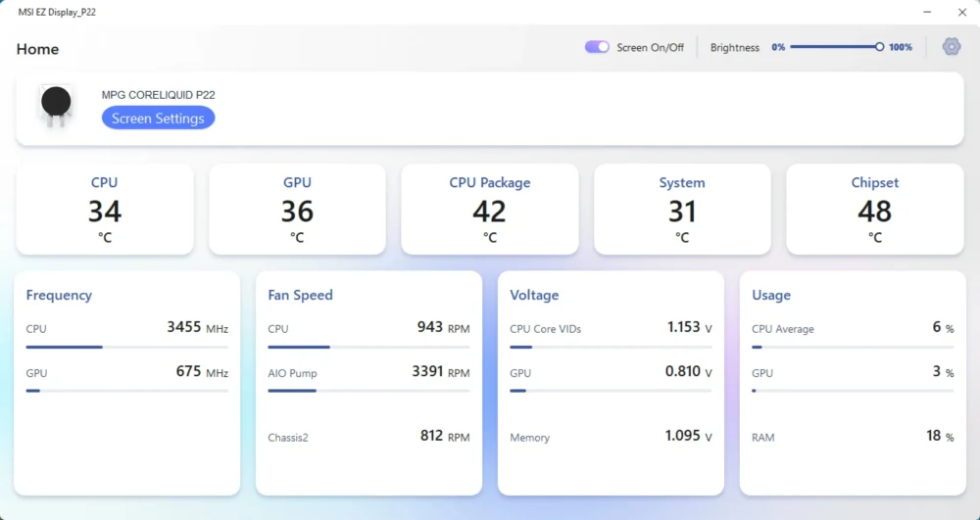The width and height of the screenshot is (980, 520).
Task: Click the Memory voltage label
Action: click(530, 438)
